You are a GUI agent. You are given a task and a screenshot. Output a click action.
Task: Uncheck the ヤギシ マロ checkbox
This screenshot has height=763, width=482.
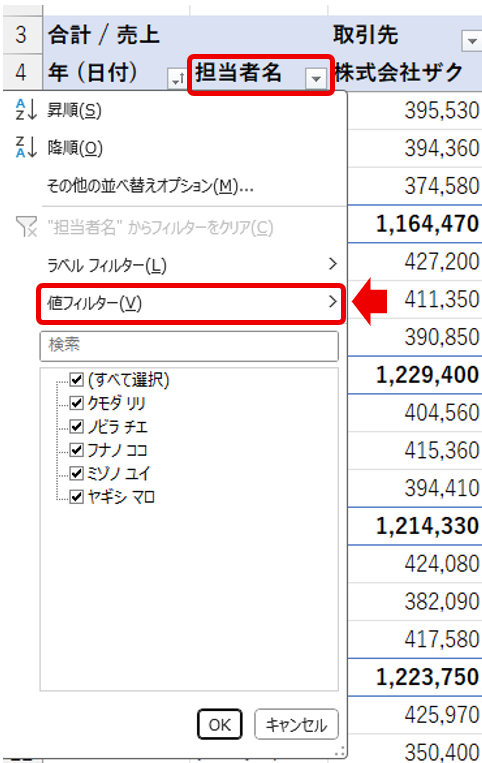pyautogui.click(x=77, y=497)
